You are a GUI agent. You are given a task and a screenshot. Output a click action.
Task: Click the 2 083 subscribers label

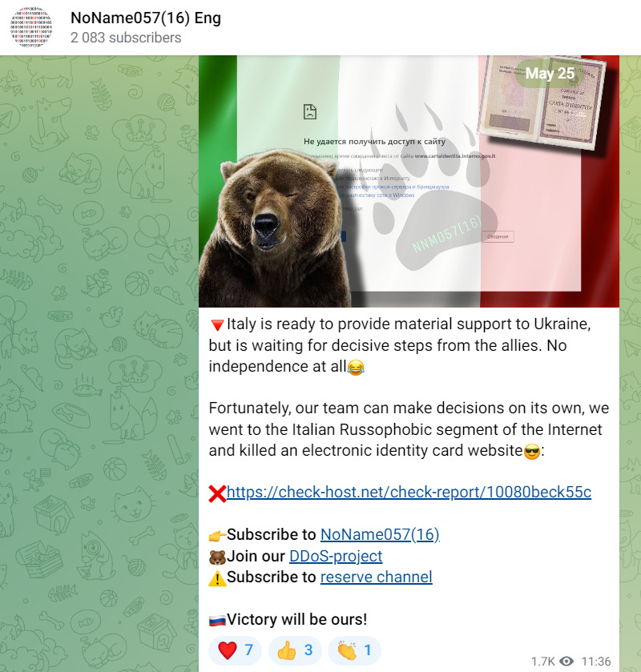126,38
